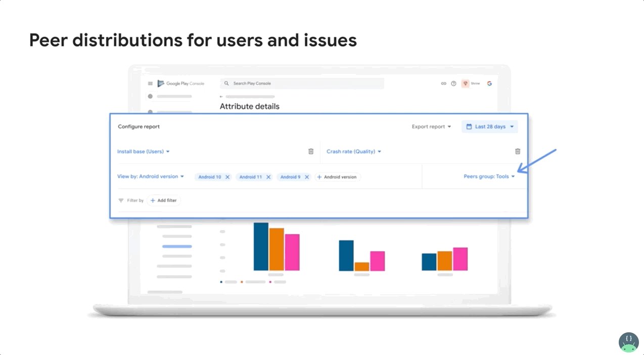The width and height of the screenshot is (644, 355).
Task: Click the search magnifier in Search Play Console
Action: (226, 83)
